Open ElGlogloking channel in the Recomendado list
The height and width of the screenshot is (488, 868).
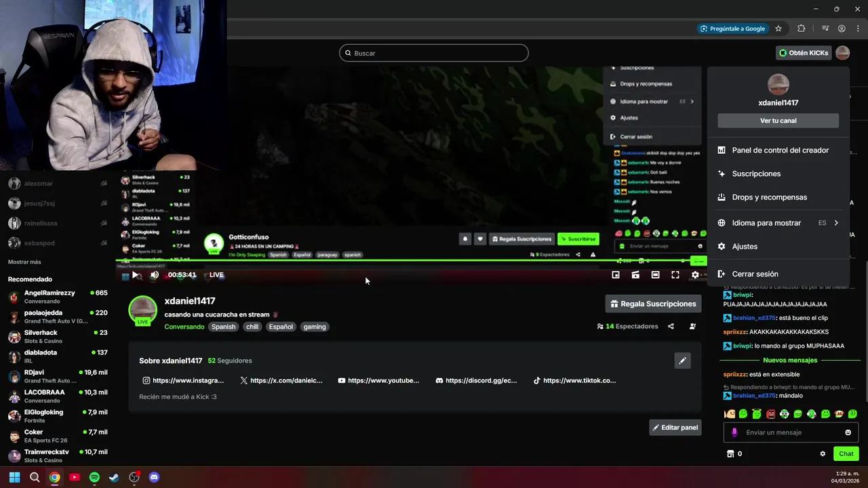[x=58, y=416]
